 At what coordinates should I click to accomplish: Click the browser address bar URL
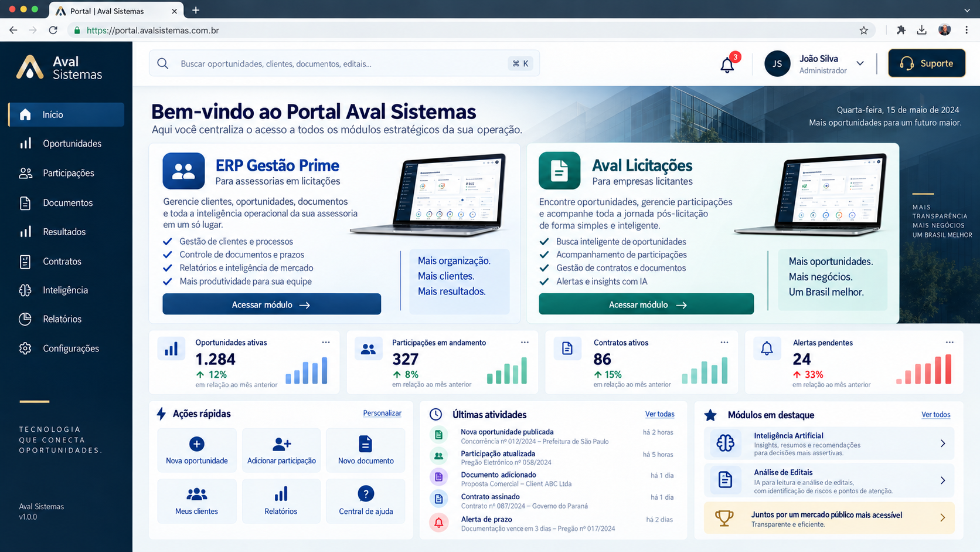[x=153, y=31]
